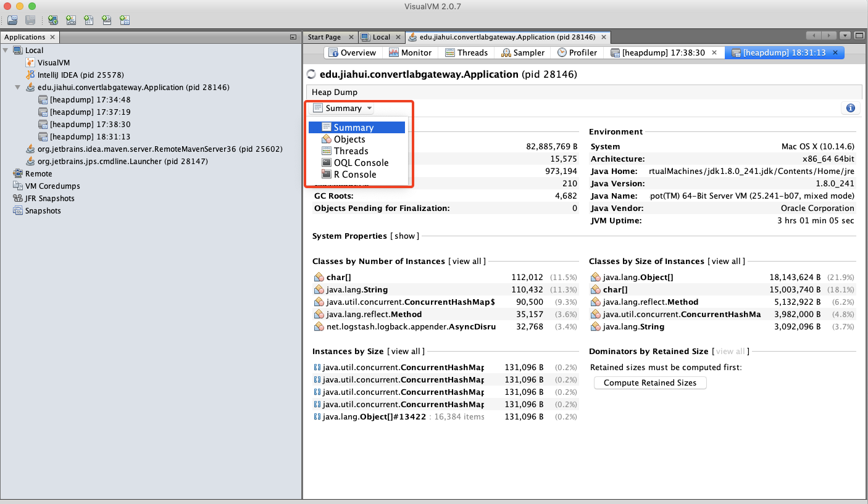Image resolution: width=868 pixels, height=504 pixels.
Task: Collapse the edu.jiahui.convertlabgateway.Application node in the tree
Action: coord(18,88)
